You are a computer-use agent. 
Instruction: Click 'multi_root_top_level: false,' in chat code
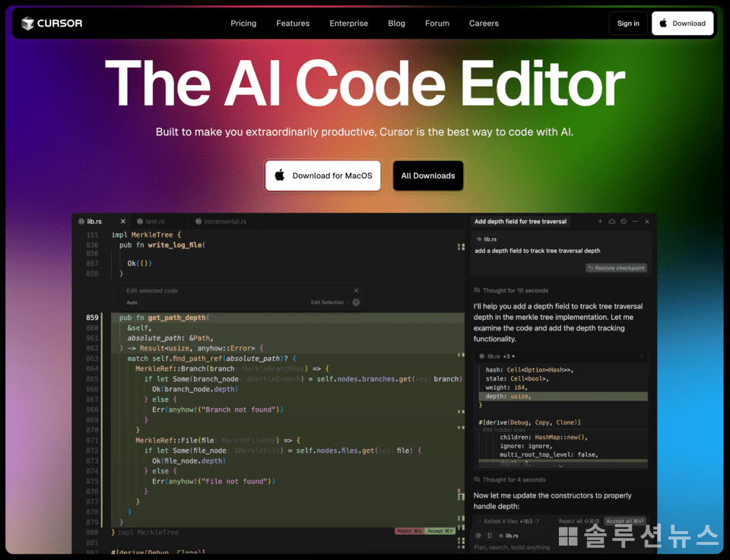[549, 454]
